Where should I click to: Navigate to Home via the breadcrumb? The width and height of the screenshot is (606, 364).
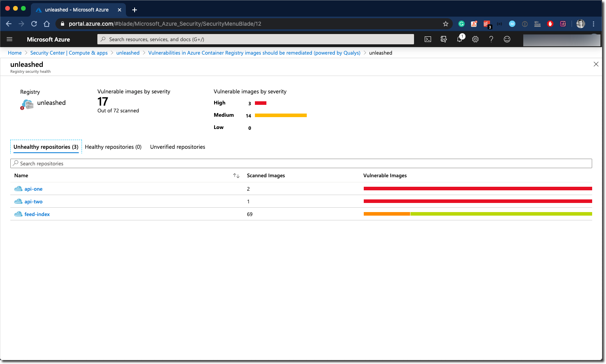pos(15,53)
